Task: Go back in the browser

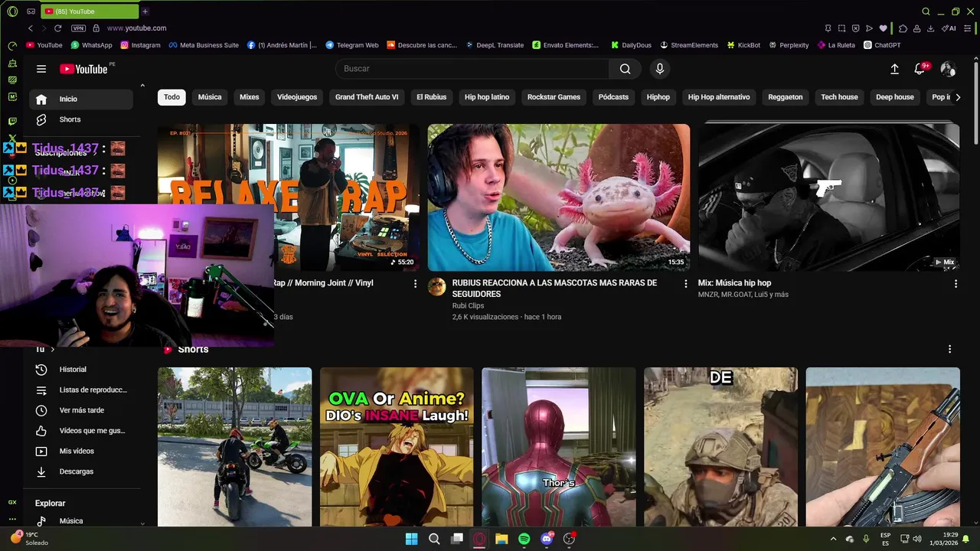Action: pyautogui.click(x=31, y=28)
